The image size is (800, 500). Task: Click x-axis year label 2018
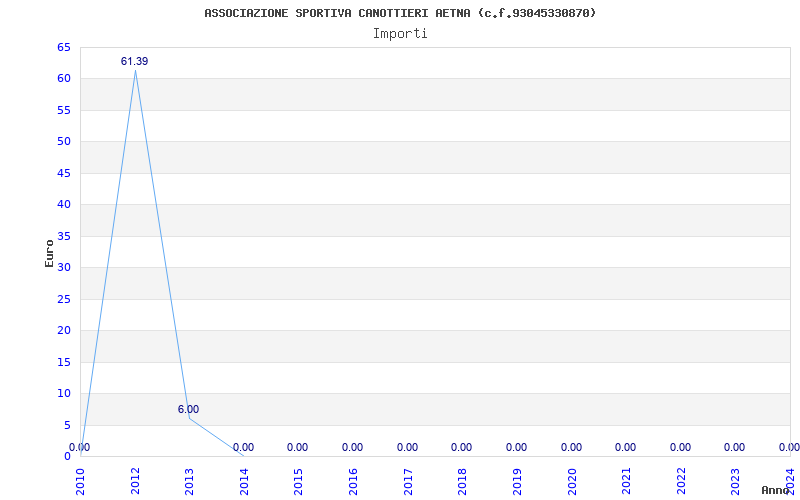point(462,481)
